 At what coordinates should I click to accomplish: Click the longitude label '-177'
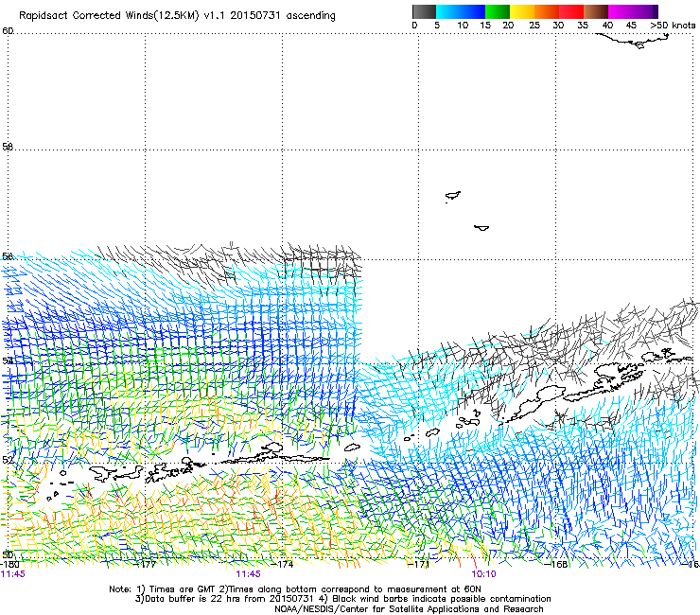point(145,564)
